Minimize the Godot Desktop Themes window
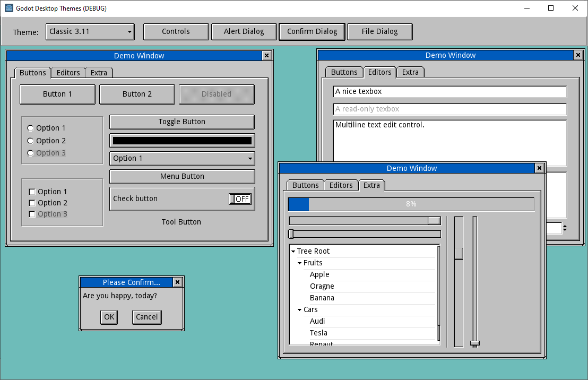This screenshot has width=588, height=380. tap(527, 8)
